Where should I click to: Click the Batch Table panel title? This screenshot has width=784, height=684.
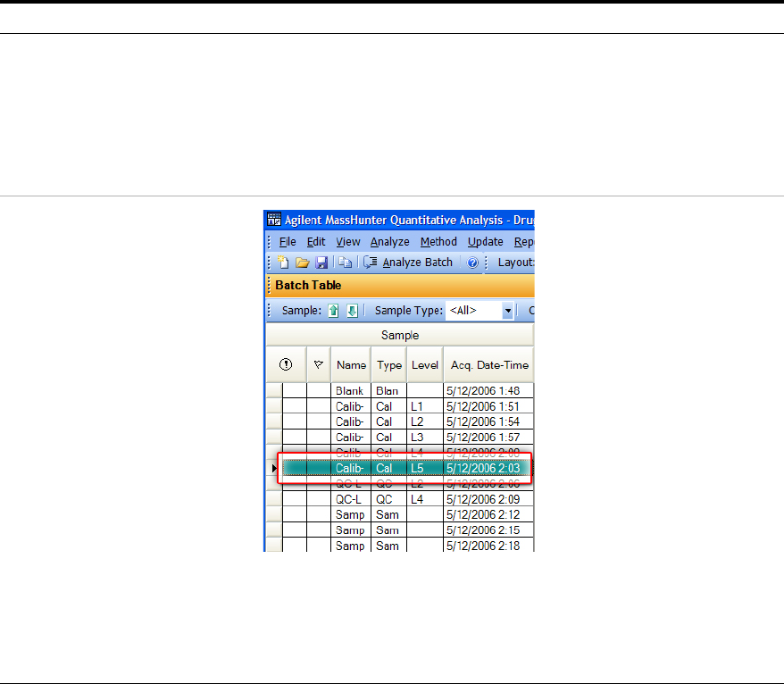308,285
